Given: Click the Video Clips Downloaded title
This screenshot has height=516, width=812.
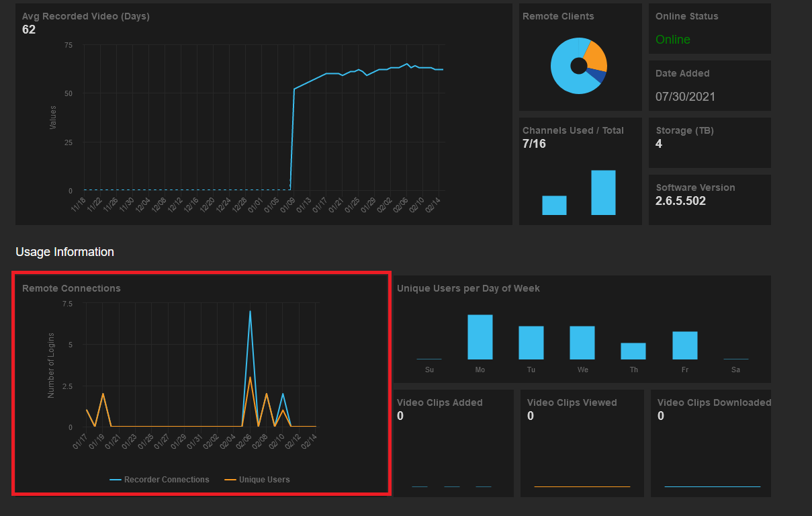Looking at the screenshot, I should pos(714,402).
